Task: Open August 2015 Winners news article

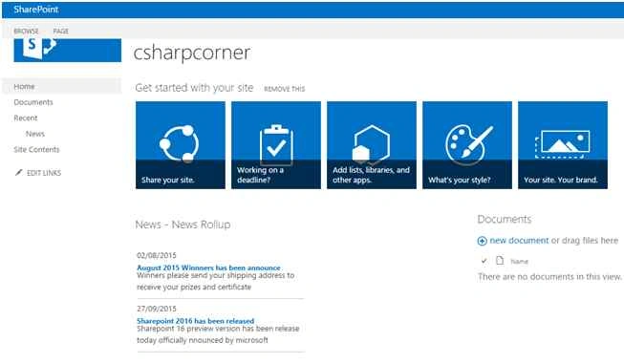Action: coord(208,268)
